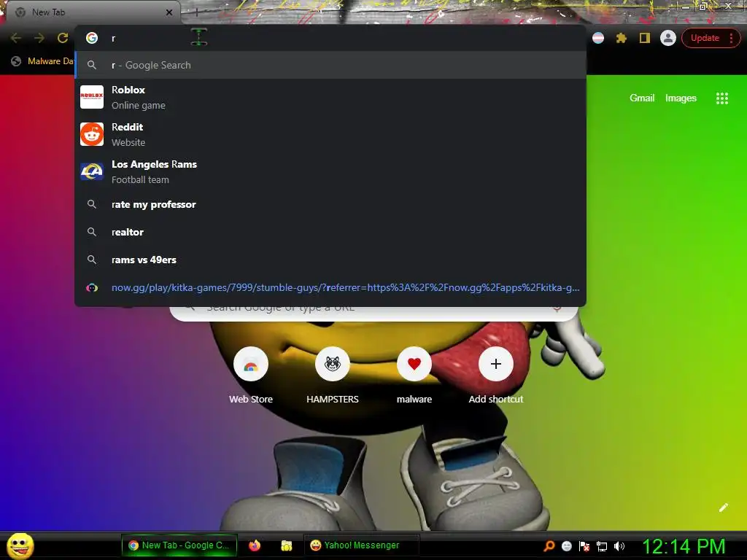Click the flag with red X tray icon
The height and width of the screenshot is (560, 747).
pyautogui.click(x=584, y=545)
